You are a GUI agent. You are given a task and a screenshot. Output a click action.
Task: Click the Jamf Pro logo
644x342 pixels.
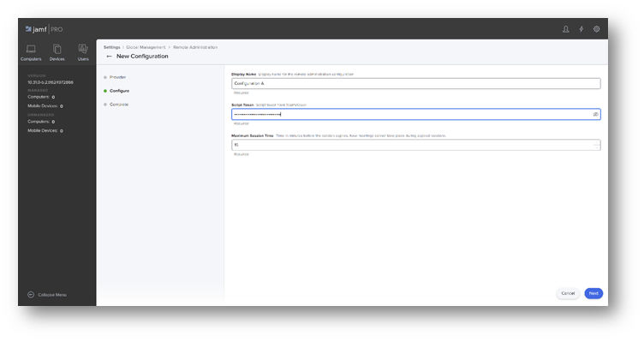click(x=44, y=29)
